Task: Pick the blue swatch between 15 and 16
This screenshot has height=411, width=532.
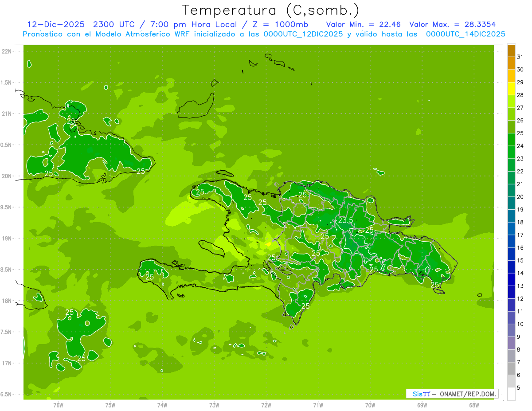Action: 511,254
